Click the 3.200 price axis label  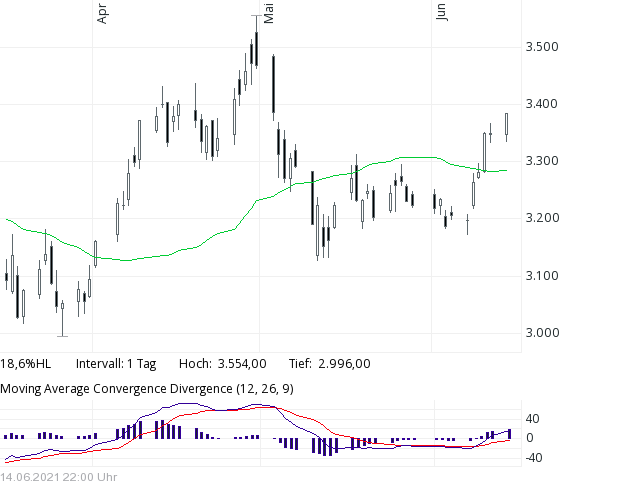pyautogui.click(x=540, y=218)
